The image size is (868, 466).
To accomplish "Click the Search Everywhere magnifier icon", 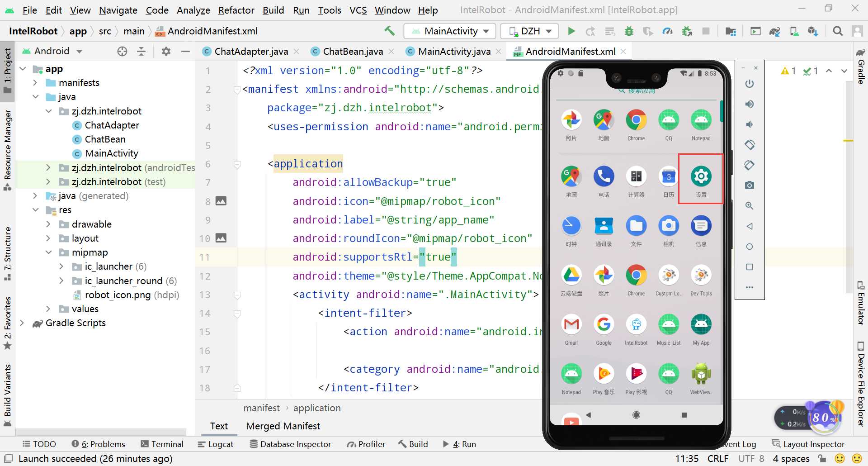I will [838, 31].
